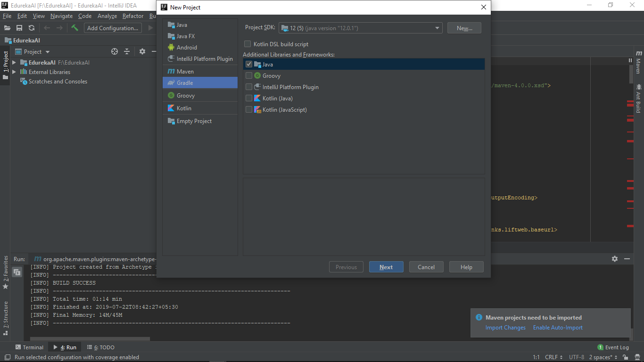Open the 2 spaces indent selector
The image size is (644, 362).
pyautogui.click(x=603, y=357)
